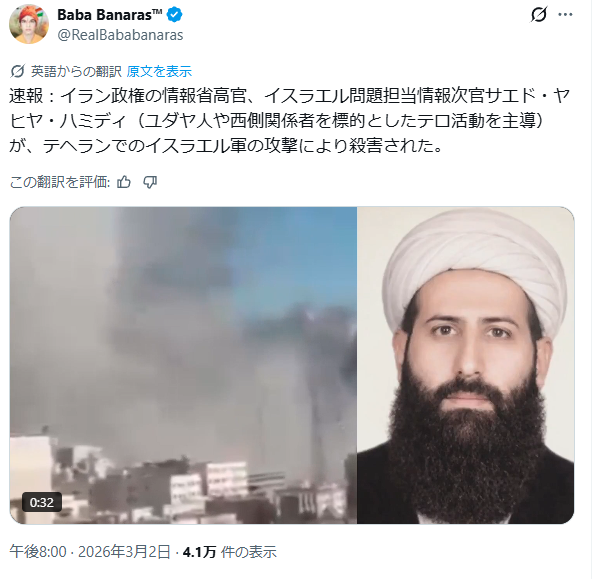Screen dimensions: 595x579
Task: Open the turbaned cleric portrait image
Action: (x=466, y=365)
